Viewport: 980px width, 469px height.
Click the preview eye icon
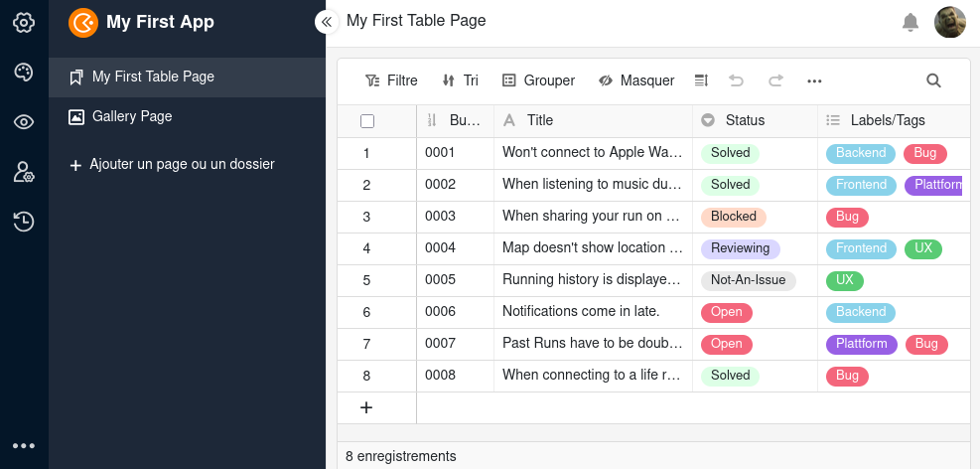24,122
